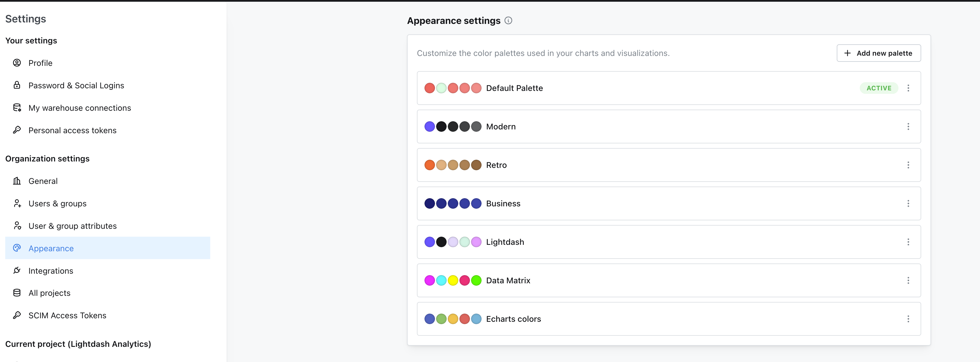Open the All projects settings page
Image resolution: width=980 pixels, height=362 pixels.
[49, 293]
